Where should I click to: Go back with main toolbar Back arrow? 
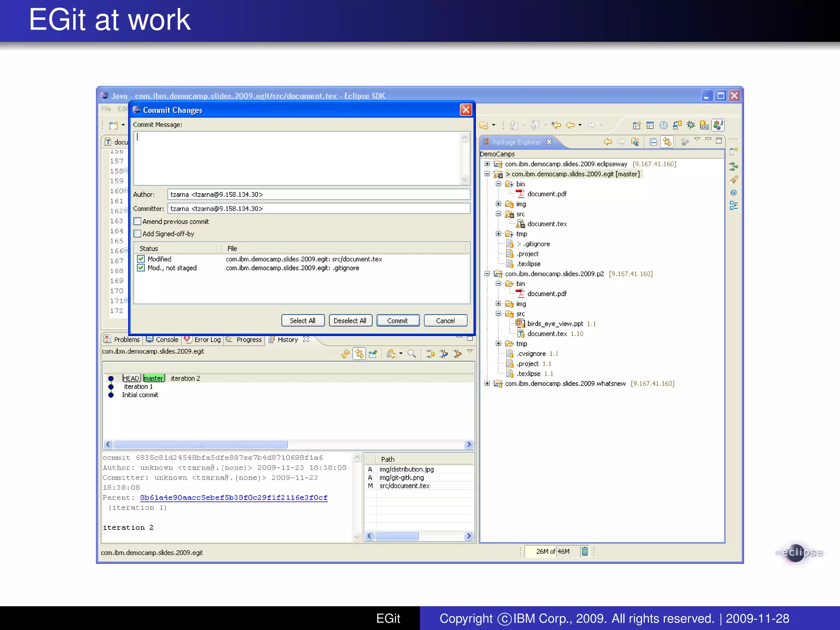(570, 125)
